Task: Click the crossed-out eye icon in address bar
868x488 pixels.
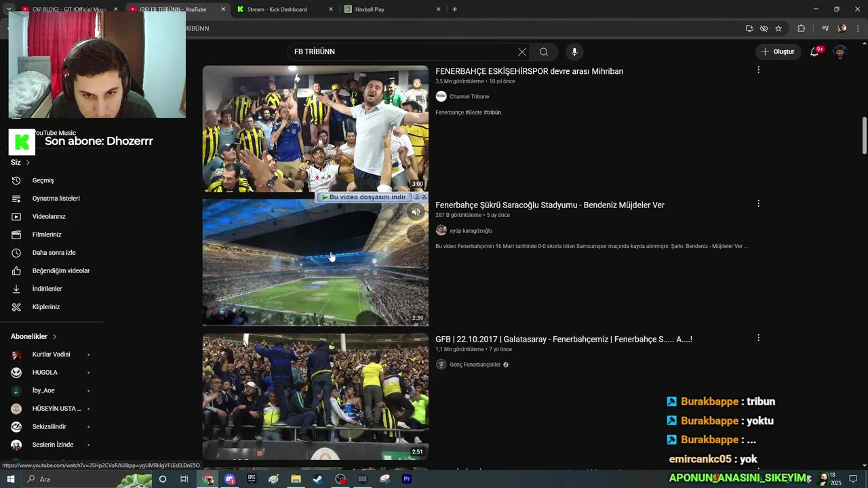Action: tap(764, 28)
